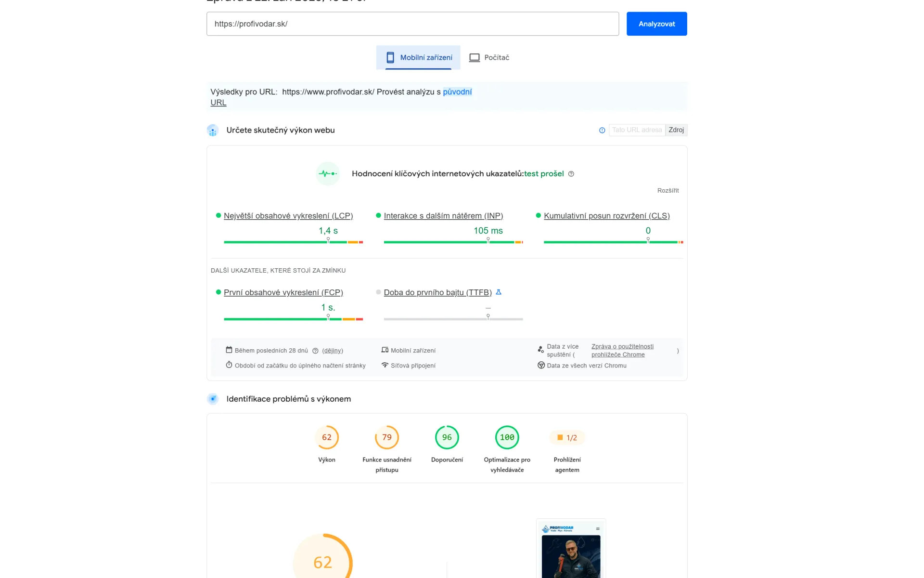Image resolution: width=924 pixels, height=578 pixels.
Task: Click the help icon after 28 dnů
Action: [x=315, y=351]
